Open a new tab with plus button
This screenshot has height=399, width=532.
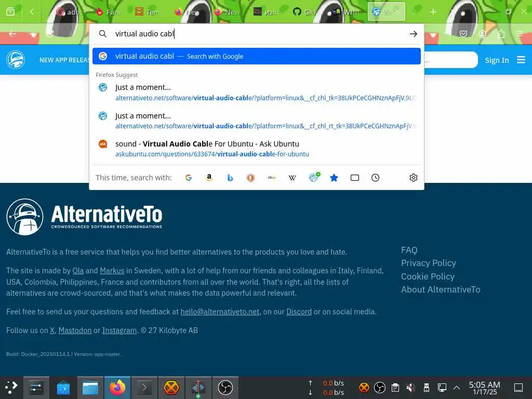pyautogui.click(x=433, y=12)
